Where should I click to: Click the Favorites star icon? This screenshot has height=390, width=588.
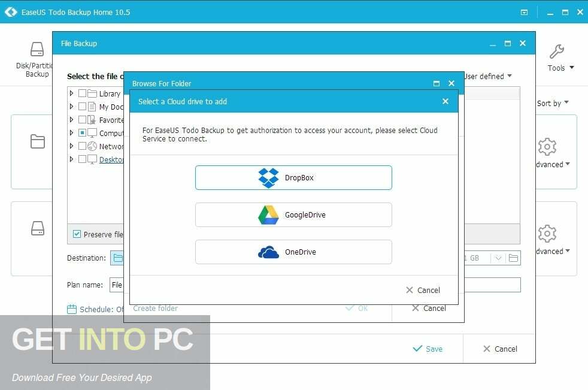92,120
